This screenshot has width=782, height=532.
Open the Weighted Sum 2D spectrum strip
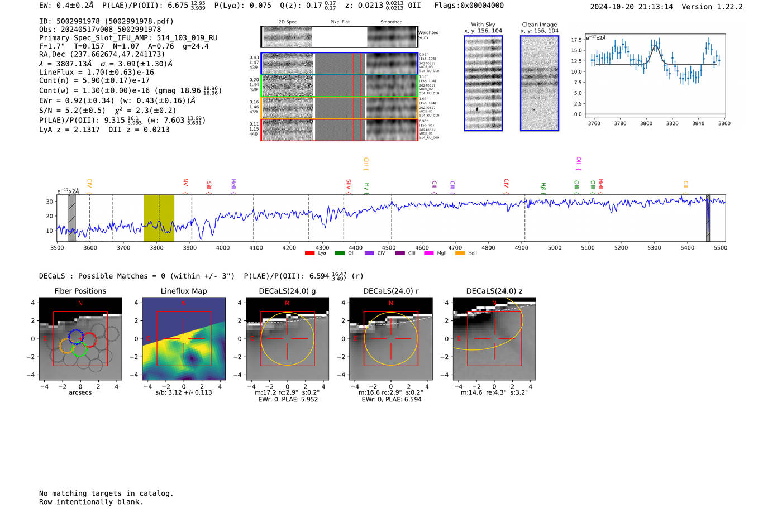coord(339,37)
